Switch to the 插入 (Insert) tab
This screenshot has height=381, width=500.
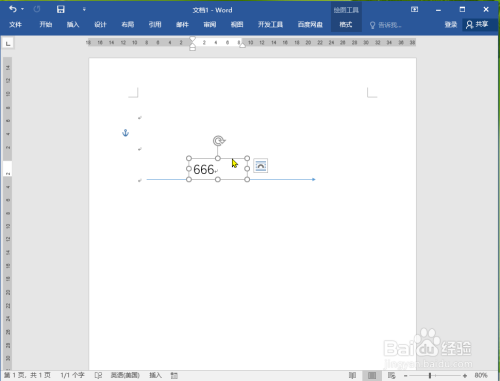(73, 24)
